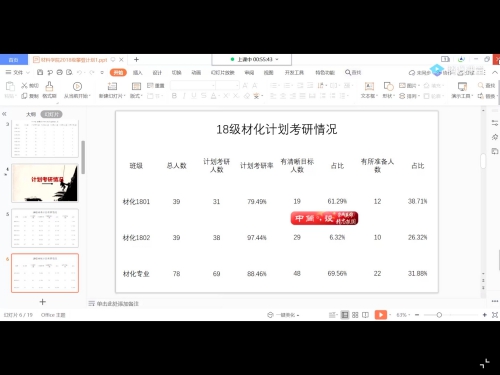
Task: Open the Shapes tool icon
Action: tap(389, 86)
